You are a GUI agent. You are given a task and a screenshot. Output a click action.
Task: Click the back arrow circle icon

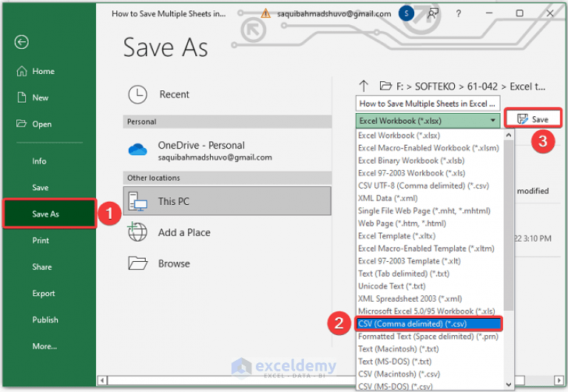coord(21,42)
